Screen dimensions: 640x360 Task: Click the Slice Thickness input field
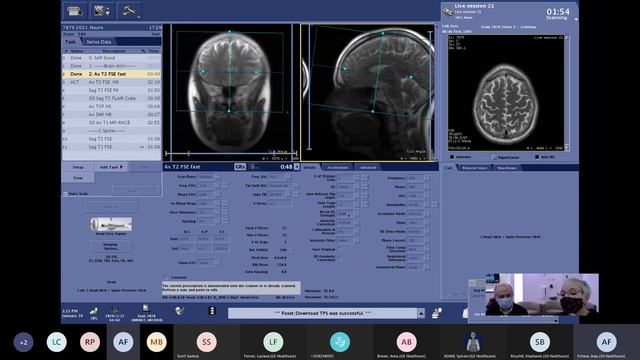206,212
